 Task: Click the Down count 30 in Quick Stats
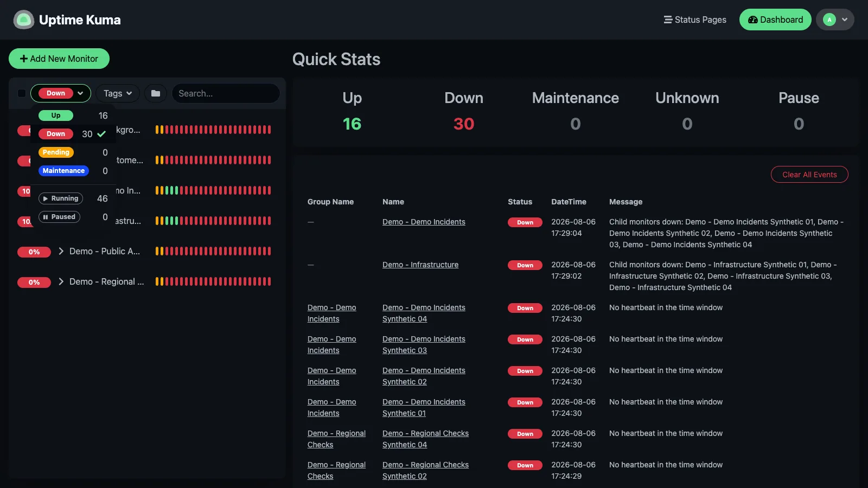point(464,124)
